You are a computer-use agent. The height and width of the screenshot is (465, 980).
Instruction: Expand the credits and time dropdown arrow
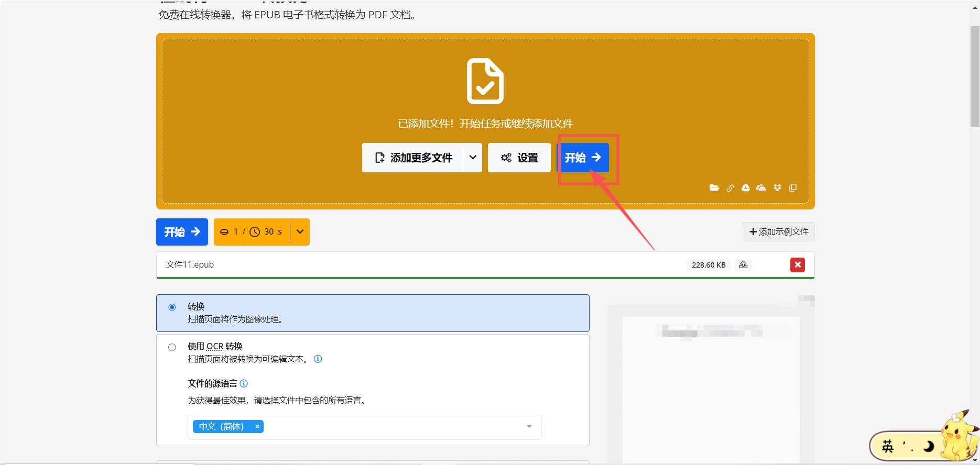300,232
